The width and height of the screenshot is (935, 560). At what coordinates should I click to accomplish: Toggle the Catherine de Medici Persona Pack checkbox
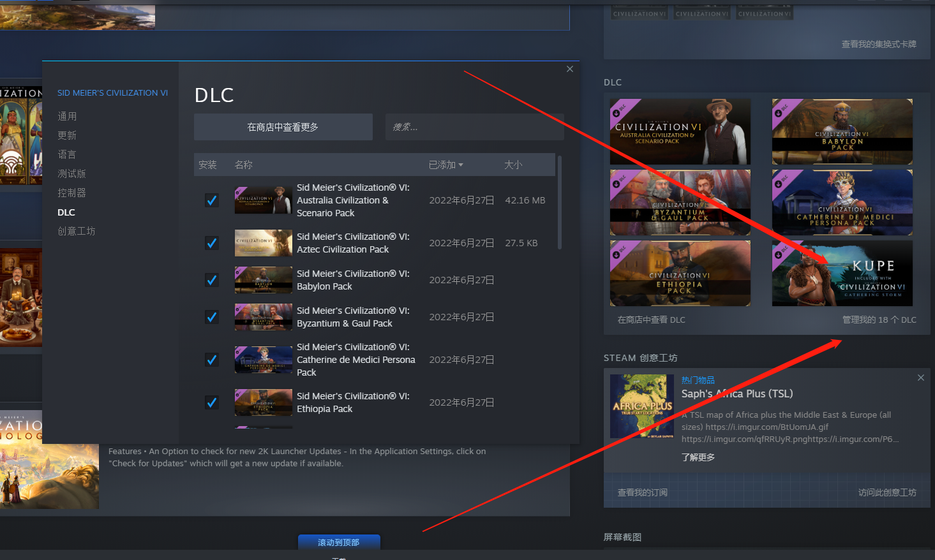(211, 360)
